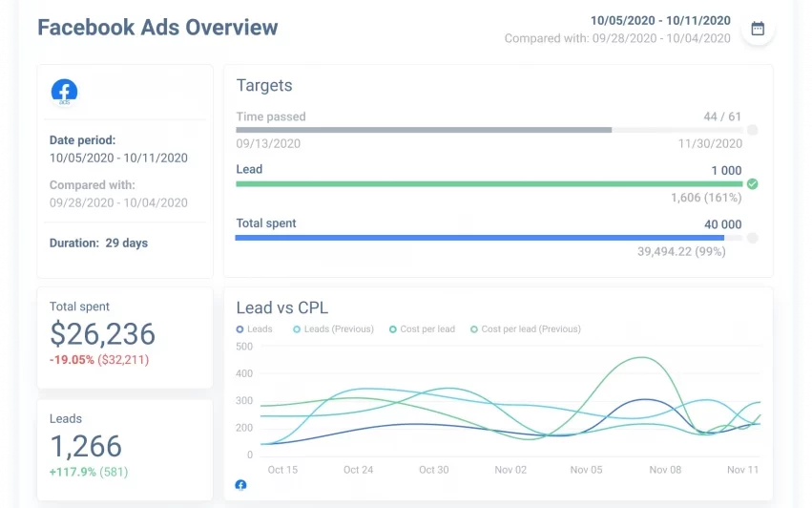
Task: Toggle the Leads legend series
Action: pyautogui.click(x=254, y=329)
